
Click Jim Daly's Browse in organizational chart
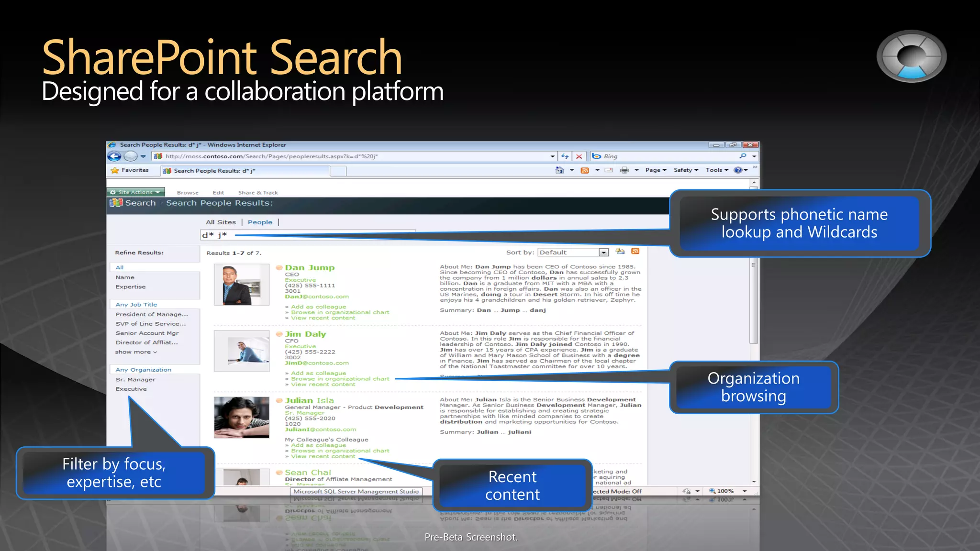(x=340, y=379)
